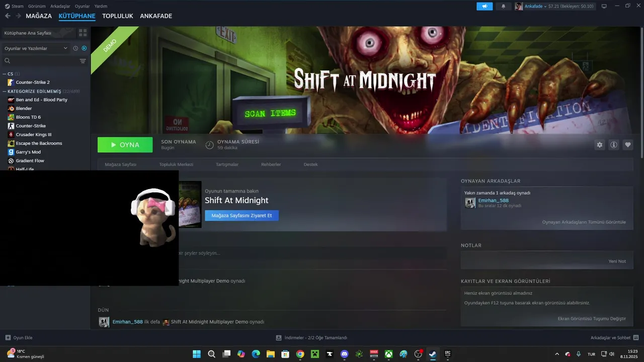Create a Yeni Not
This screenshot has height=362, width=644.
[x=617, y=261]
